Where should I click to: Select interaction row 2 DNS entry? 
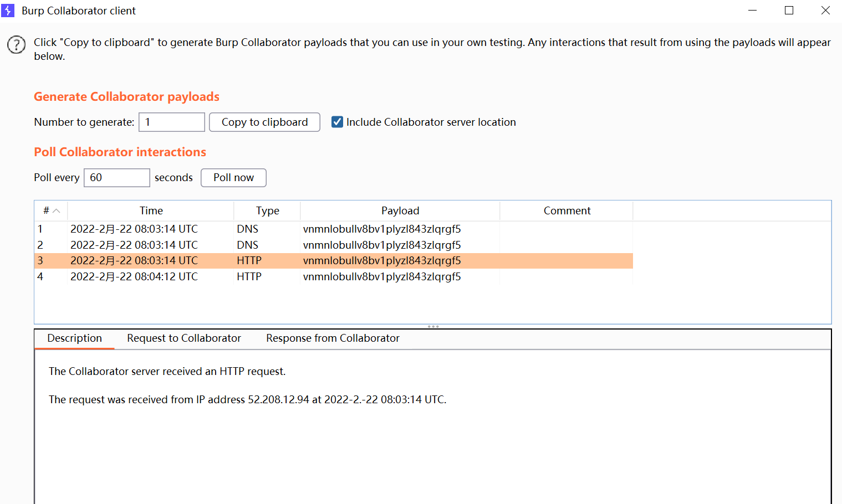coord(334,245)
